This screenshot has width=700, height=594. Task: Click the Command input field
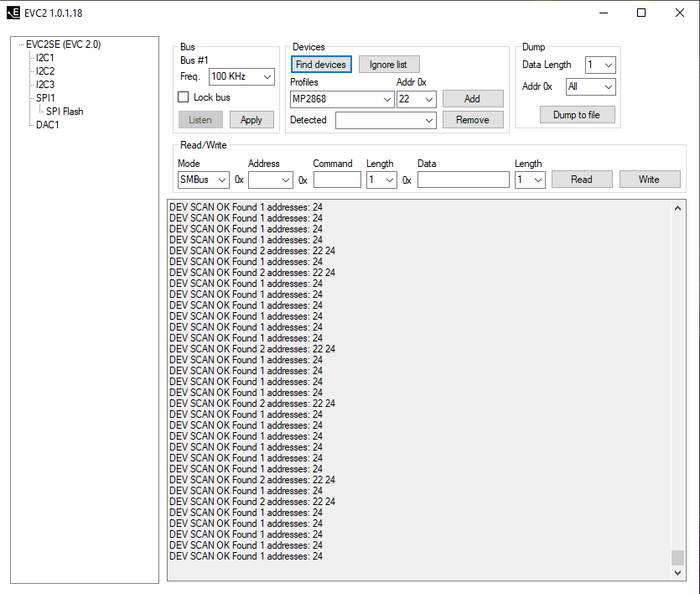(337, 180)
